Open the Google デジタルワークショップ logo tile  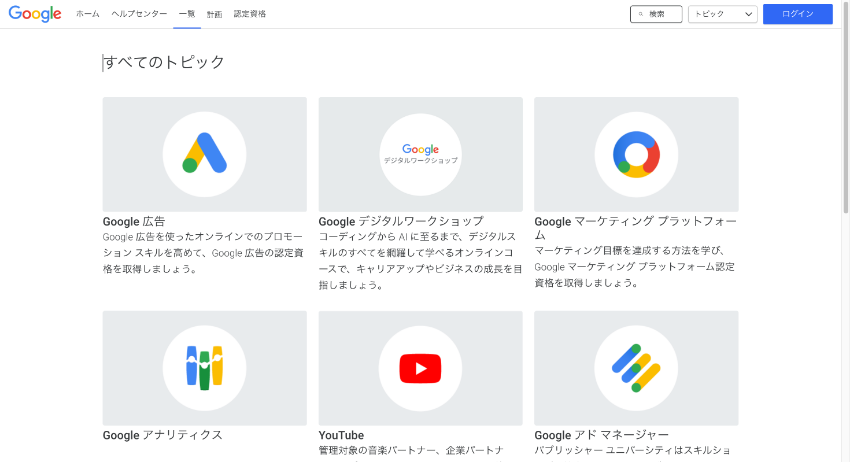click(x=421, y=154)
